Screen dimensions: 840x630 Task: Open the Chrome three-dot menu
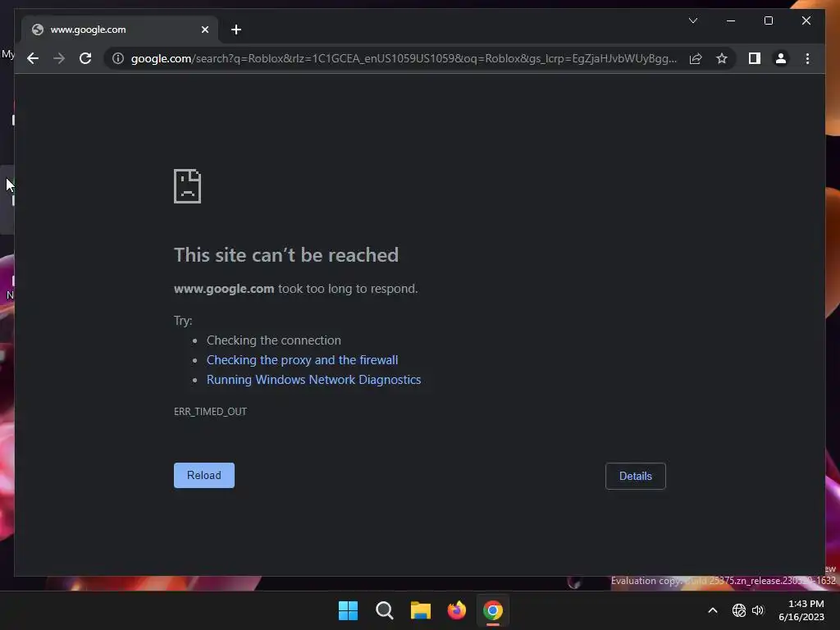tap(807, 58)
